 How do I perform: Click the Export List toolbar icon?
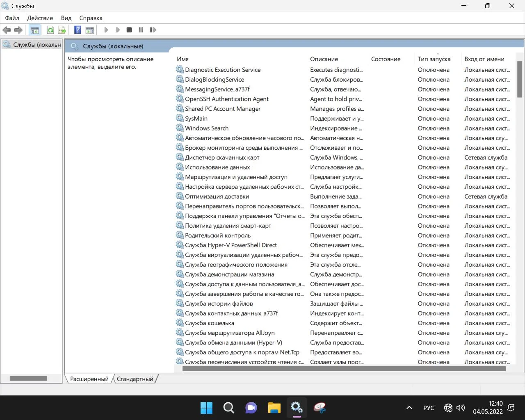point(62,30)
